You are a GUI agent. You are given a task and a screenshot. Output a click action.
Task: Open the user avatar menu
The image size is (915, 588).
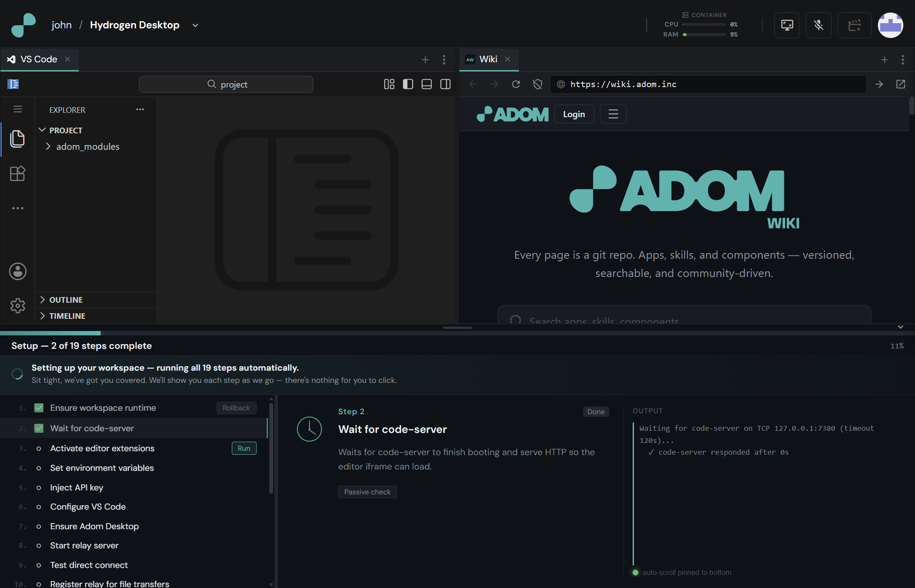[x=890, y=25]
